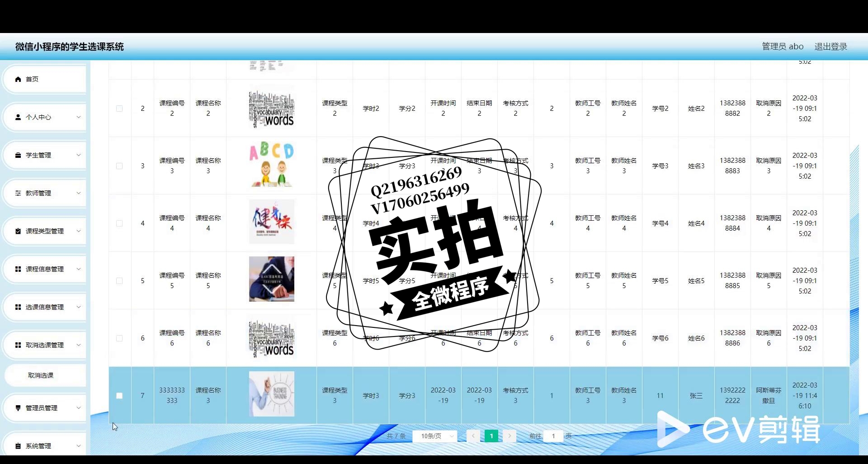Open the businessman image in row 5
This screenshot has width=868, height=464.
pyautogui.click(x=272, y=279)
